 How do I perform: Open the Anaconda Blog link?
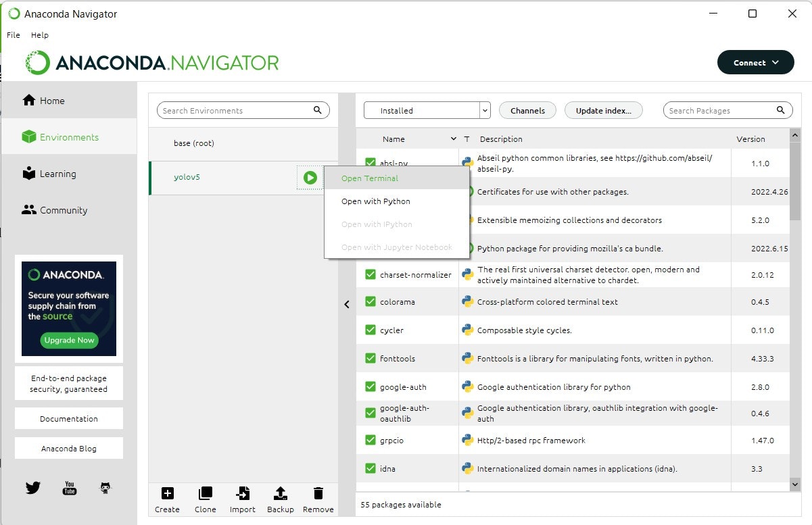pyautogui.click(x=69, y=448)
